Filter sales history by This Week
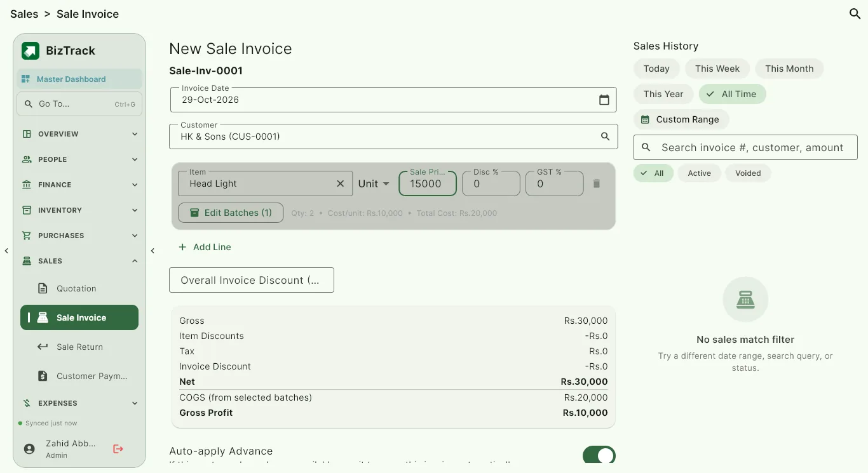Viewport: 868px width, 473px height. [x=717, y=69]
